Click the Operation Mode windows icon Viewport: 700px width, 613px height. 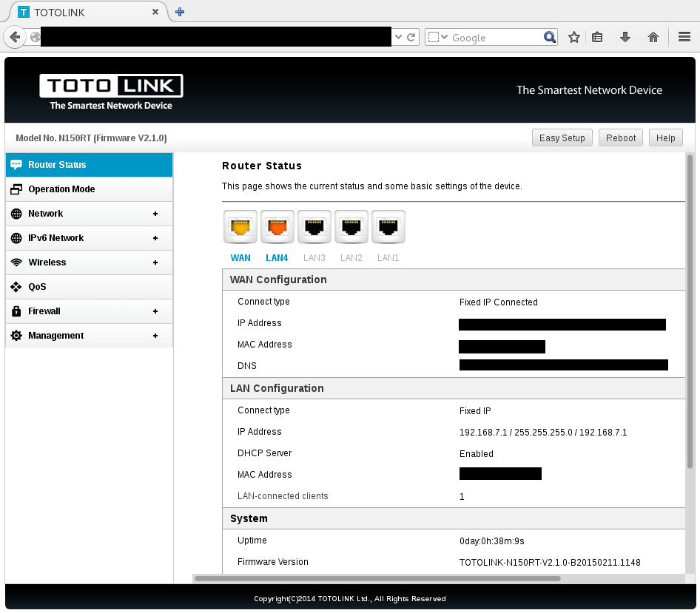tap(16, 189)
